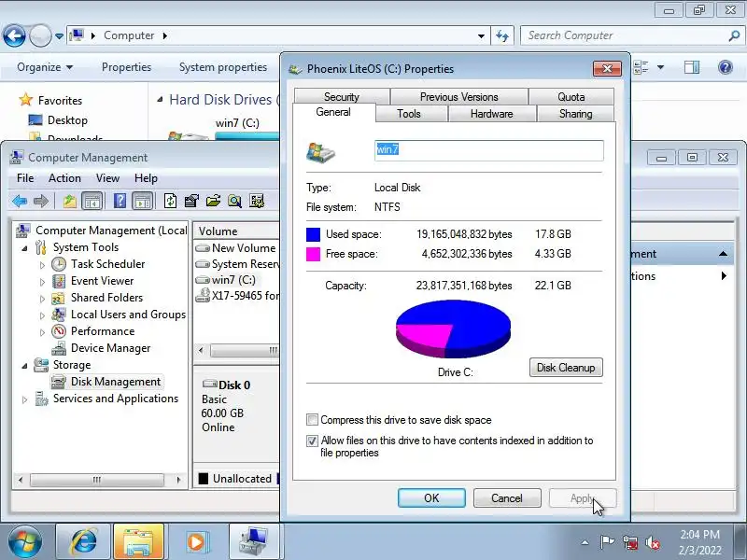This screenshot has width=747, height=560.
Task: Click the network status tray icon
Action: tap(629, 542)
